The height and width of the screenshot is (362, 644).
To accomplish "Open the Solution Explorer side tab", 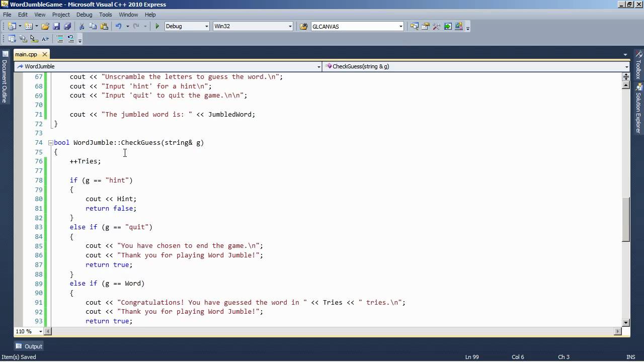I will click(638, 108).
